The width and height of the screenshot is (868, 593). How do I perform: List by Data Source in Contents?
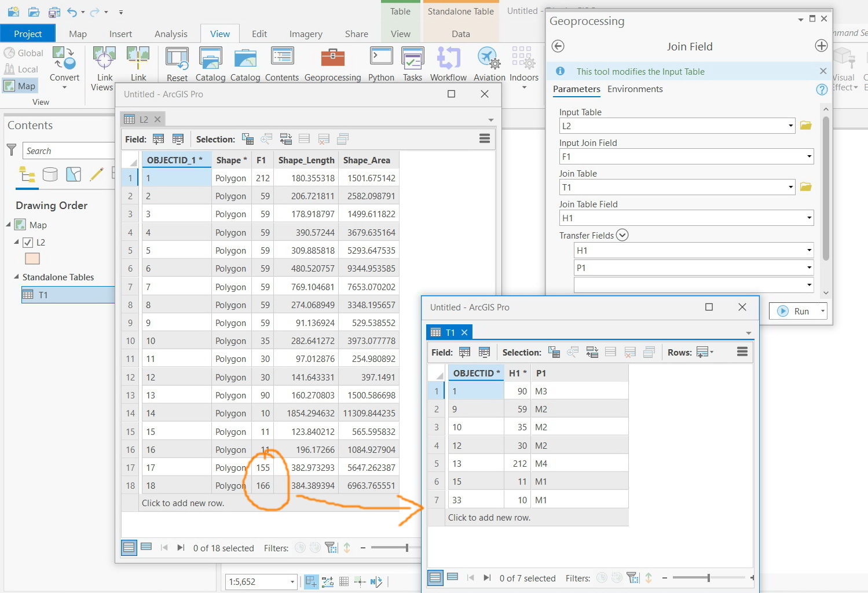click(50, 174)
